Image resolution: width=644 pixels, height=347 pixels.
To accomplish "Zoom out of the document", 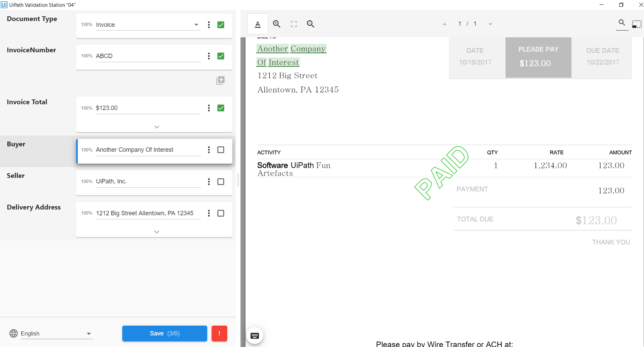I will (x=310, y=24).
